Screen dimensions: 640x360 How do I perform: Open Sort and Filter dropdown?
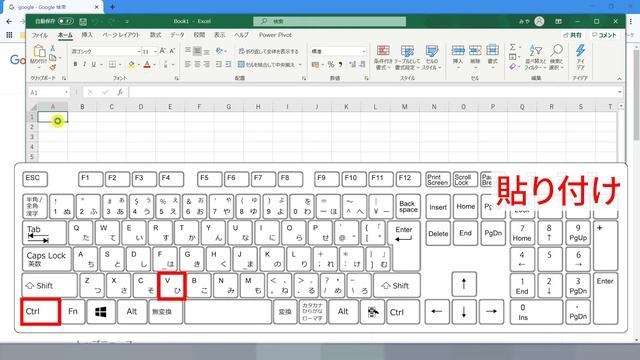coord(535,57)
